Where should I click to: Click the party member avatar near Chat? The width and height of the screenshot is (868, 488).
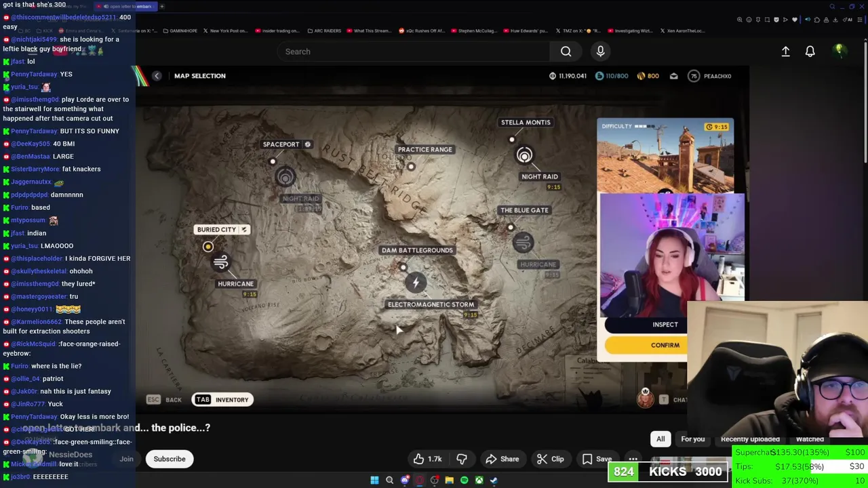tap(645, 398)
